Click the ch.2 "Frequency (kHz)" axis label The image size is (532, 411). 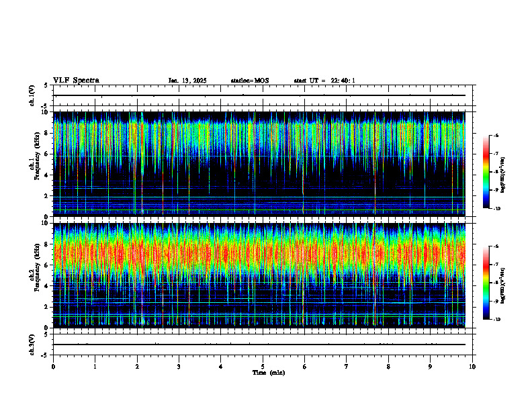[37, 269]
